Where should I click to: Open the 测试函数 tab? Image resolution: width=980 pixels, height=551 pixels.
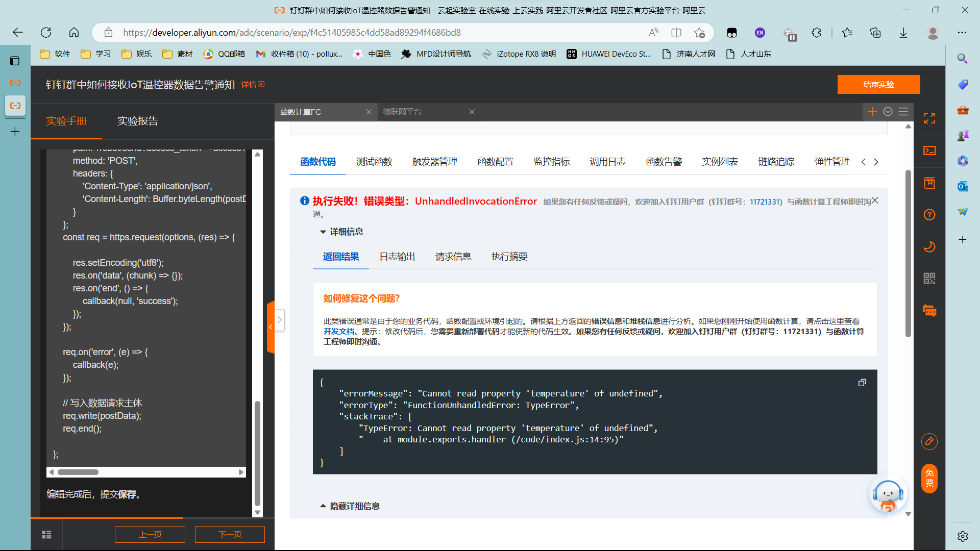[374, 162]
